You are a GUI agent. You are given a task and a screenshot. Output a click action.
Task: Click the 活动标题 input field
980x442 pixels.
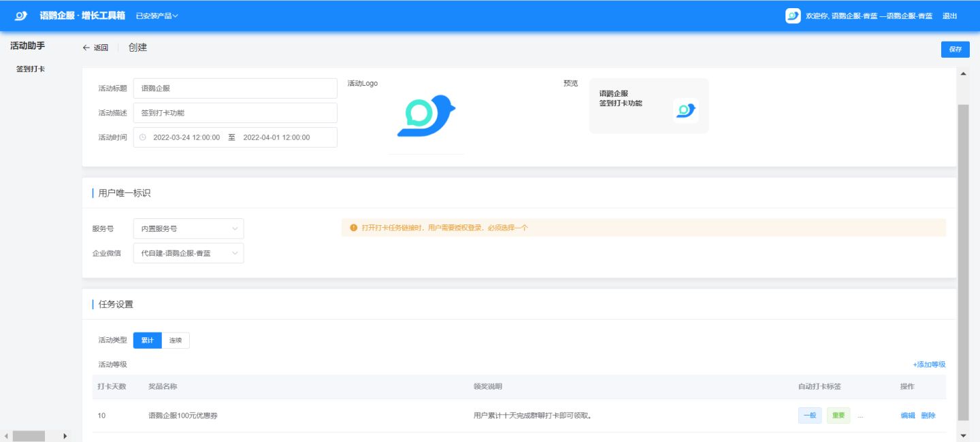[235, 88]
